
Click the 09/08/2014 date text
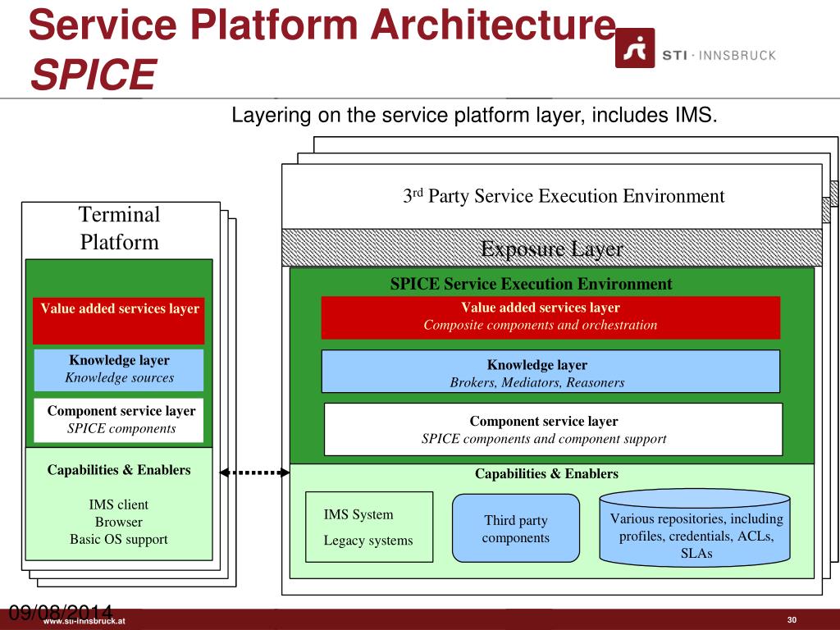pos(61,612)
